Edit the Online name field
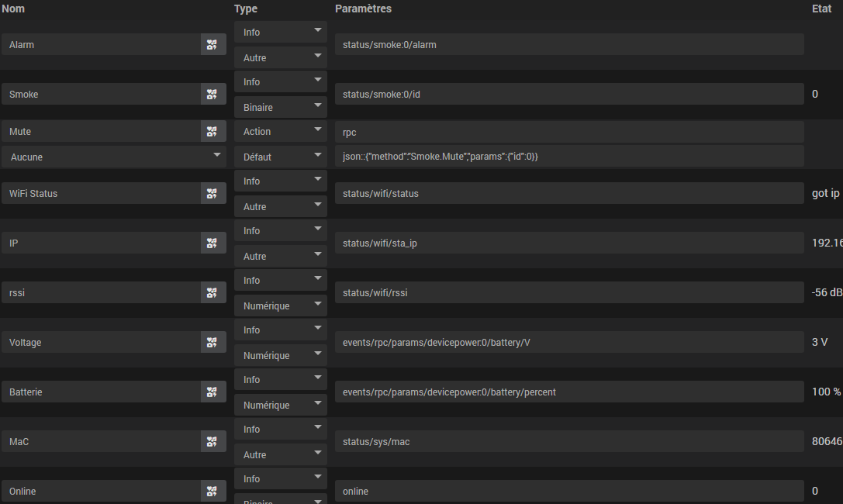 click(101, 491)
